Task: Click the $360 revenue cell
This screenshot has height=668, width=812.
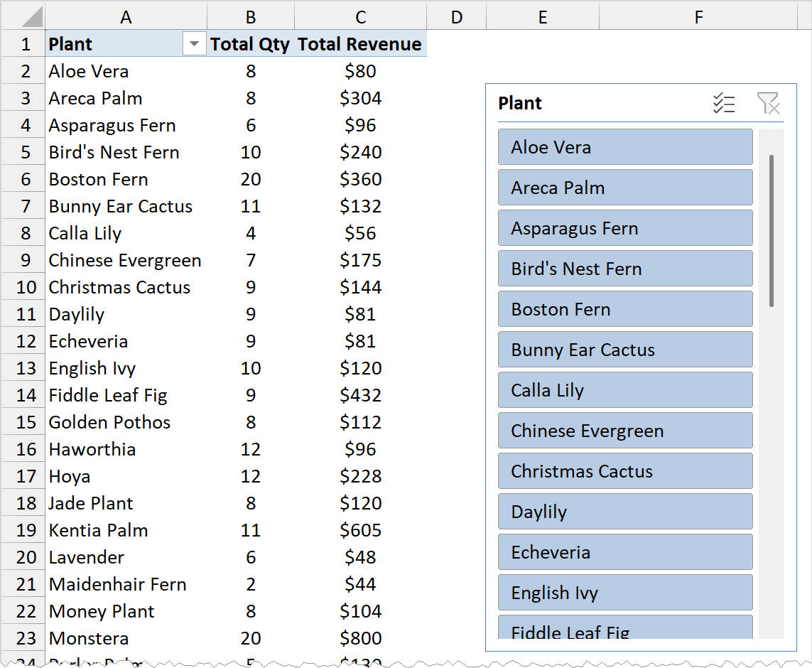Action: tap(360, 179)
